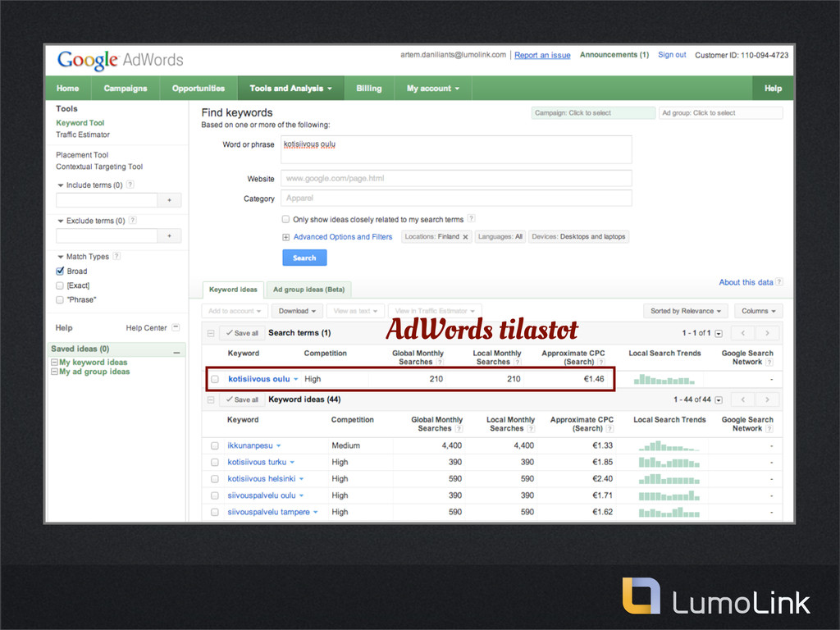Image resolution: width=840 pixels, height=630 pixels.
Task: Switch to Ad group ideas (Beta) tab
Action: (308, 290)
